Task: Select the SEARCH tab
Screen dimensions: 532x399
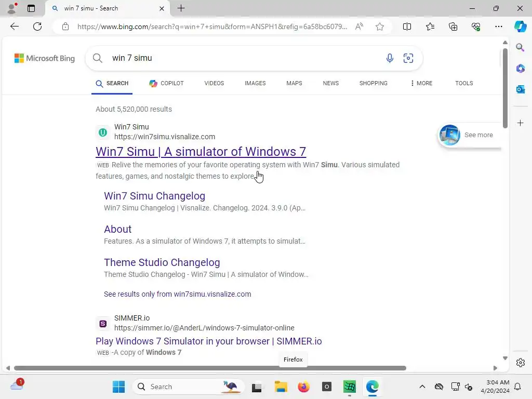Action: point(112,84)
